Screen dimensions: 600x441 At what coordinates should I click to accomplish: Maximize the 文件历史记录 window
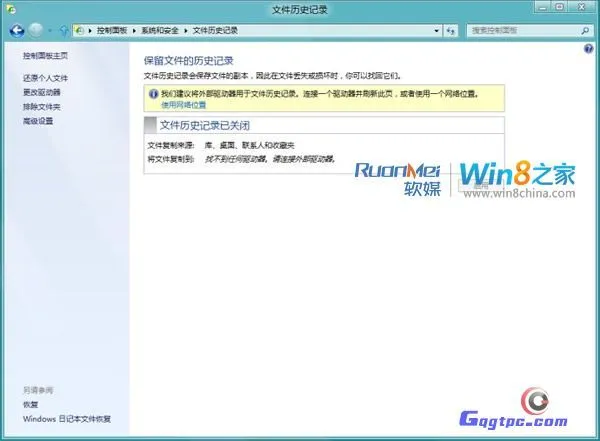tap(559, 6)
